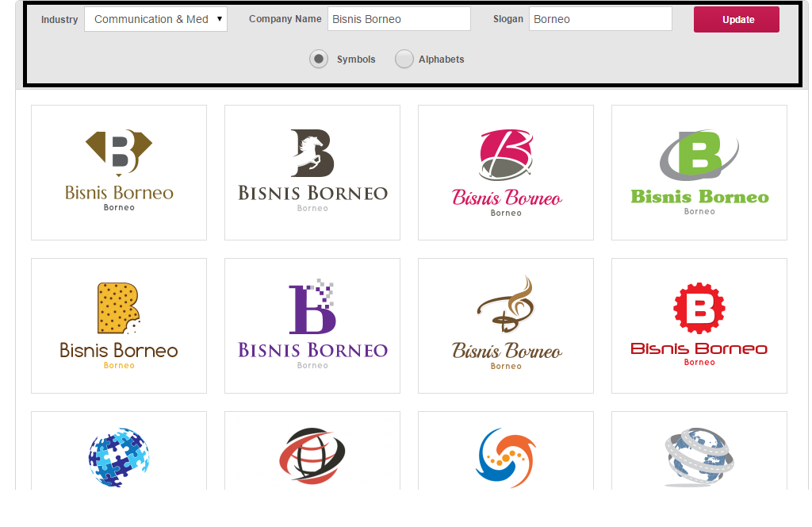Image resolution: width=812 pixels, height=527 pixels.
Task: Choose the horse B logo
Action: coord(312,172)
